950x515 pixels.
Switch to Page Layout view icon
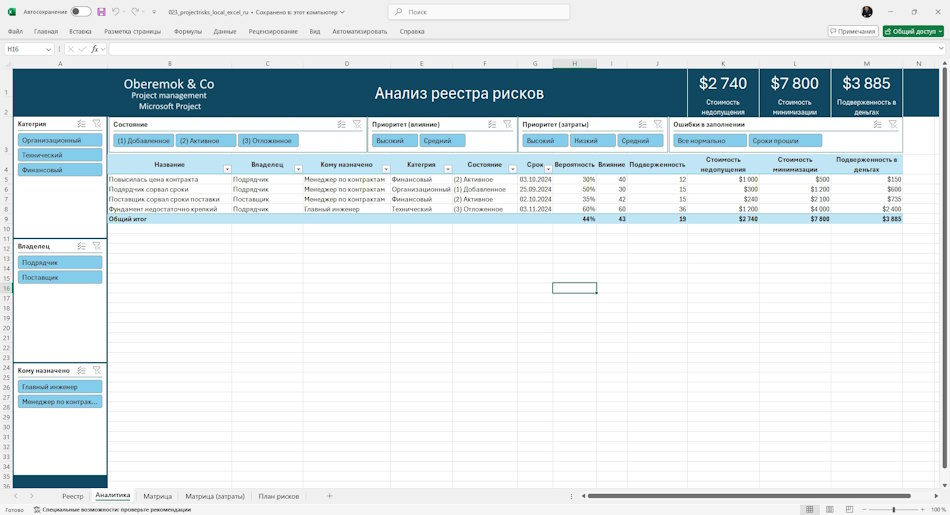(x=829, y=510)
